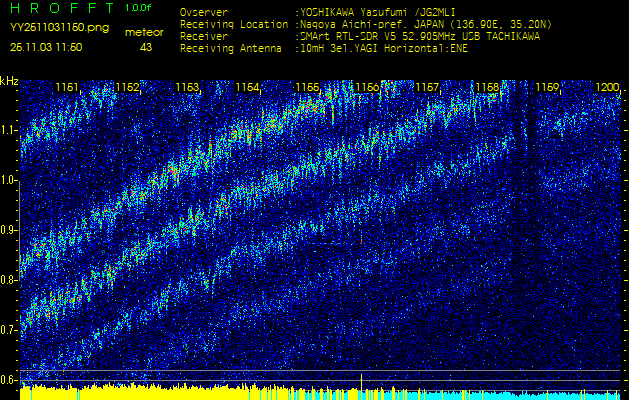The image size is (629, 400).
Task: Click the meteor count value 43
Action: 146,47
